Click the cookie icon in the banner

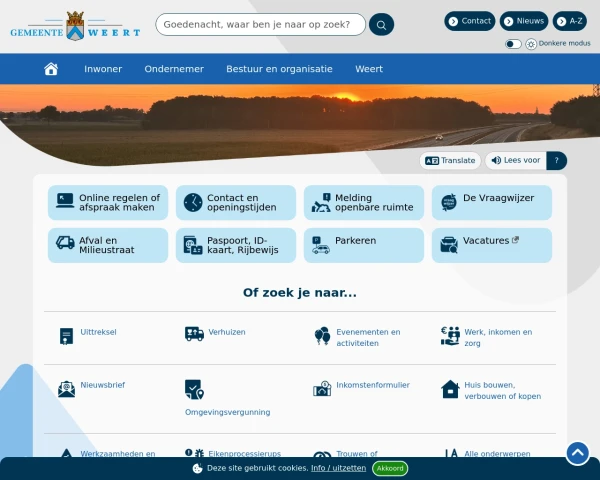click(197, 468)
